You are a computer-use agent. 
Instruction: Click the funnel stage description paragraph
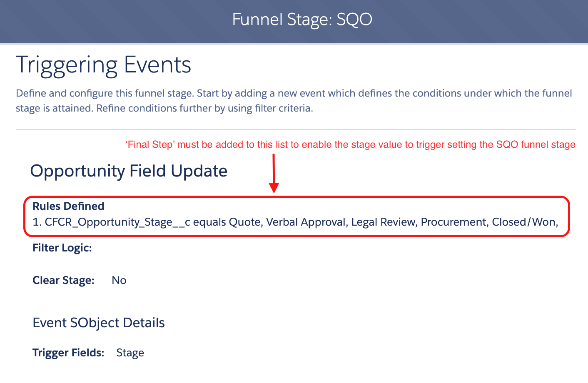[294, 101]
